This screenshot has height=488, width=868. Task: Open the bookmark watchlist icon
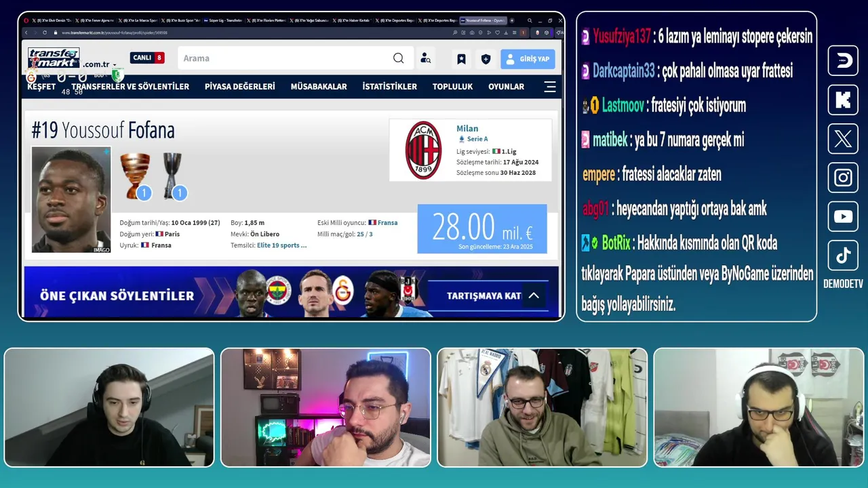(461, 59)
